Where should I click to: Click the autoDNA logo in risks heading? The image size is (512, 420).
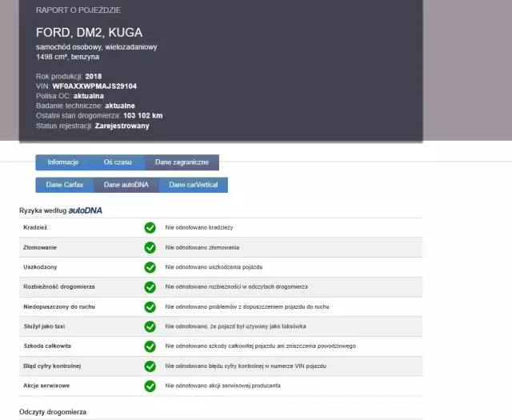click(85, 210)
